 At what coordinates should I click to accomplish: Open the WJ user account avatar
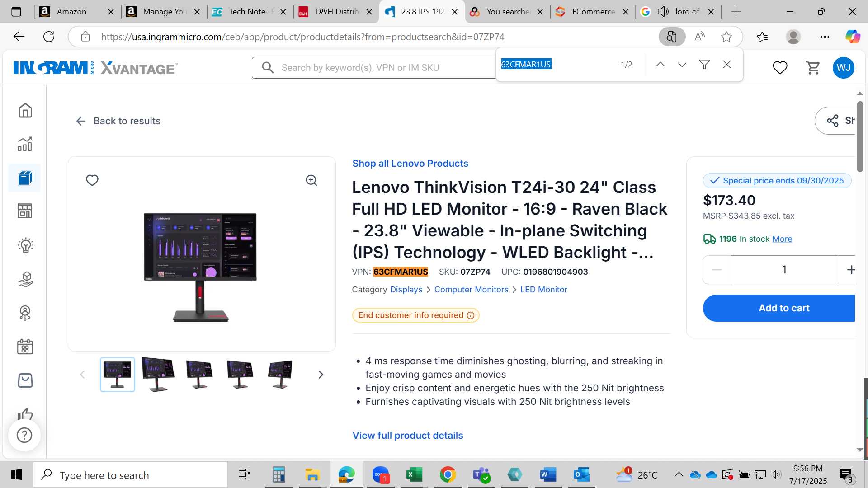pos(844,68)
